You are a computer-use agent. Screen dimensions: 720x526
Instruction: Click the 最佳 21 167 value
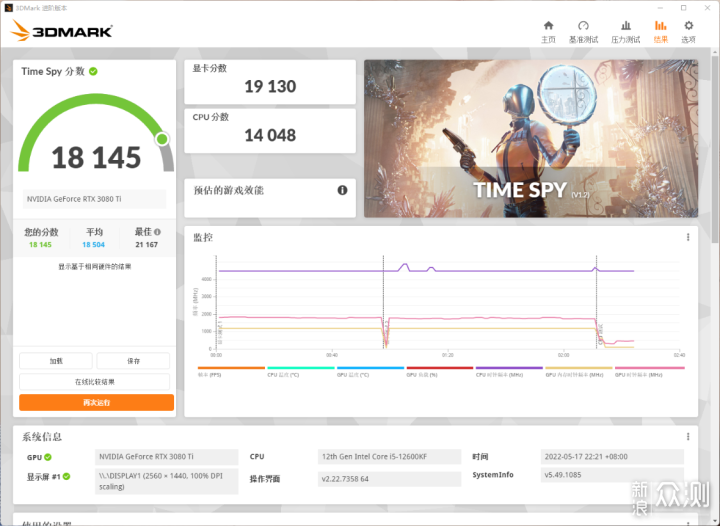(x=146, y=245)
